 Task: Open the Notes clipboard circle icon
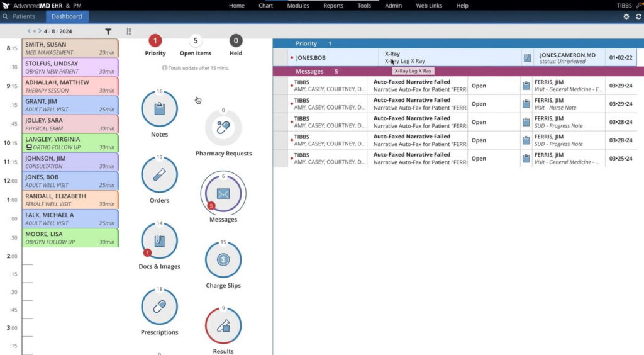coord(159,109)
